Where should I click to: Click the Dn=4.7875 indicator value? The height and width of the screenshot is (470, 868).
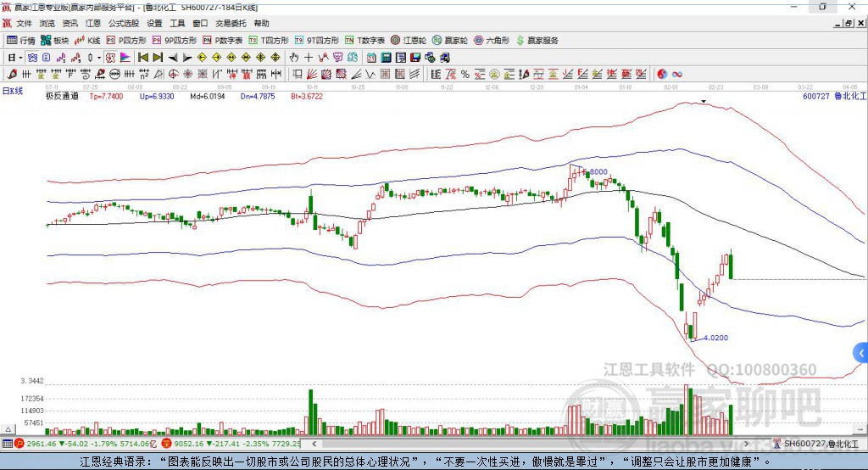258,96
